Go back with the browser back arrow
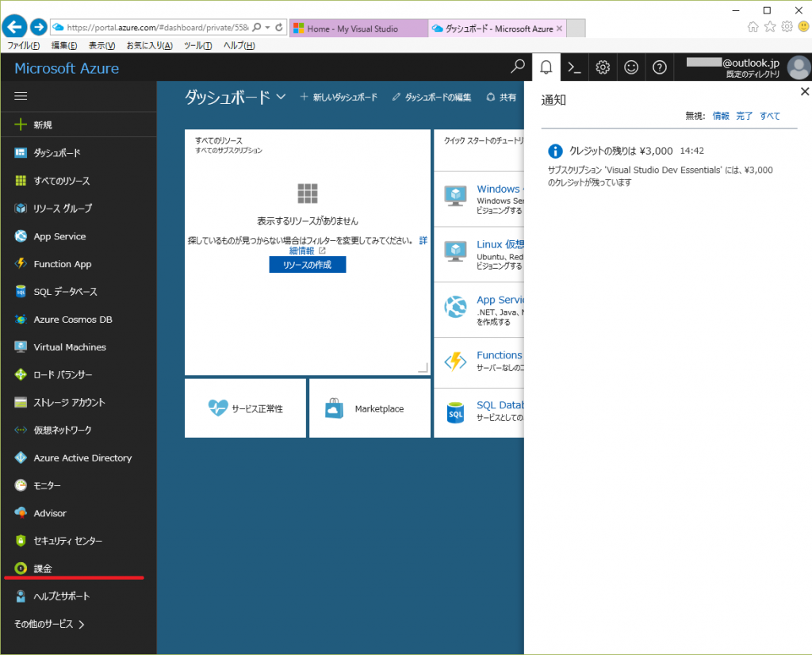Screen dimensions: 812x655 pyautogui.click(x=14, y=27)
